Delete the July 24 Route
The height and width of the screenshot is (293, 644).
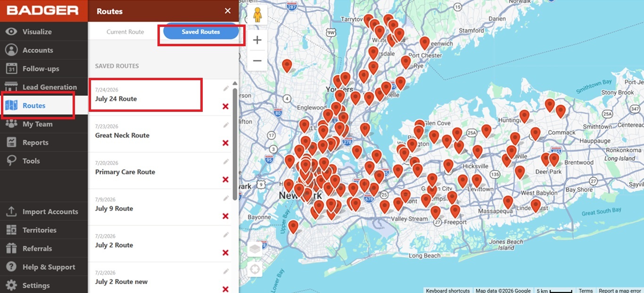(225, 107)
